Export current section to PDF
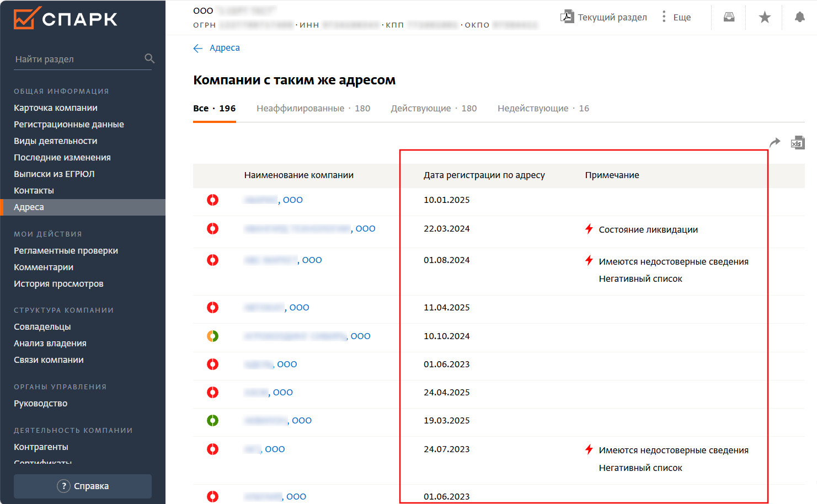The width and height of the screenshot is (817, 504). coord(604,17)
